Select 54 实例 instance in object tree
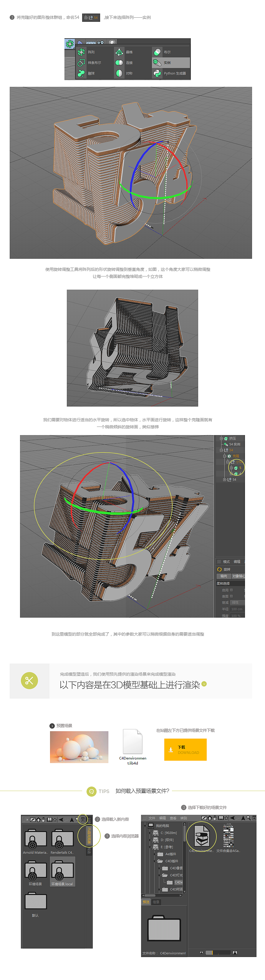The image size is (265, 980). pyautogui.click(x=235, y=444)
